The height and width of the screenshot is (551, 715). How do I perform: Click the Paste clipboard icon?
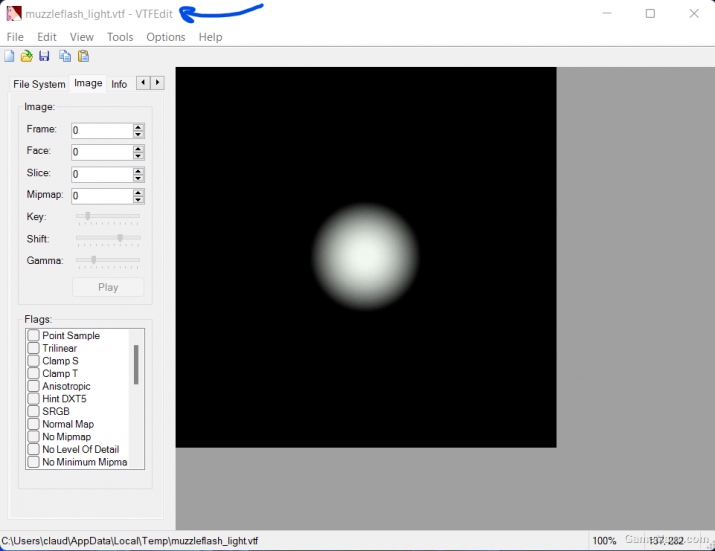click(83, 56)
